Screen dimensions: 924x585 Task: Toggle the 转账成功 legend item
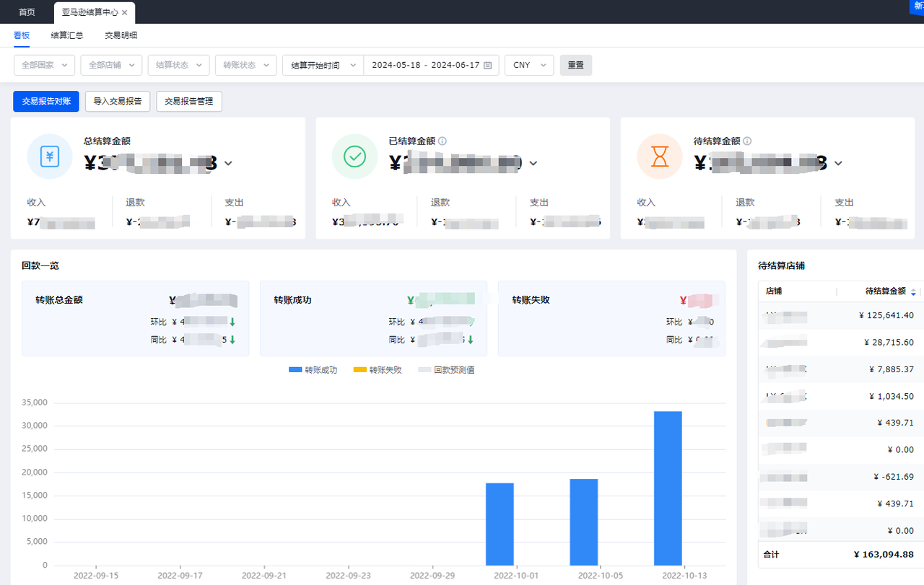tap(313, 370)
